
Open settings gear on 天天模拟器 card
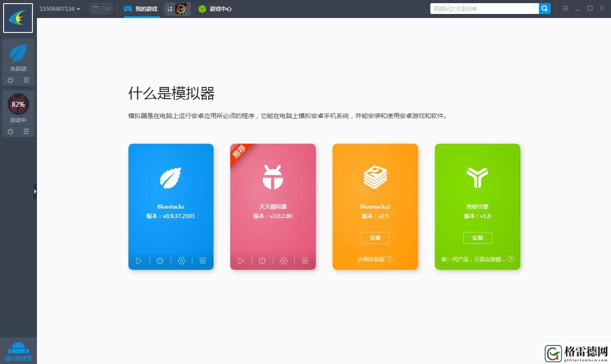tap(284, 261)
